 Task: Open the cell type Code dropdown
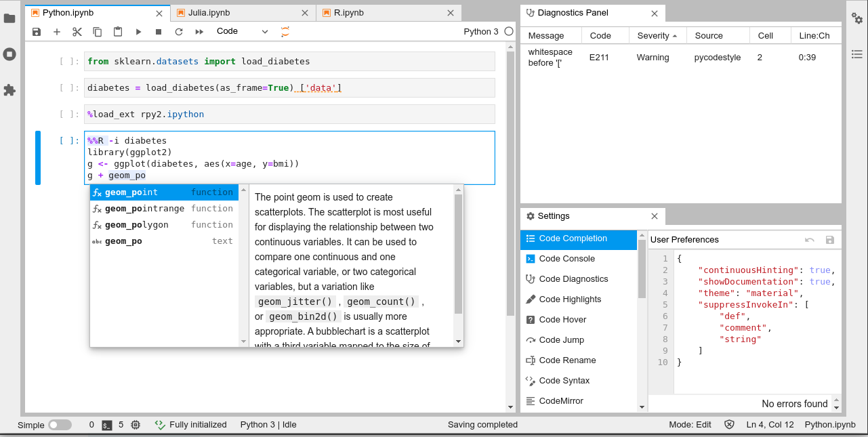coord(243,31)
